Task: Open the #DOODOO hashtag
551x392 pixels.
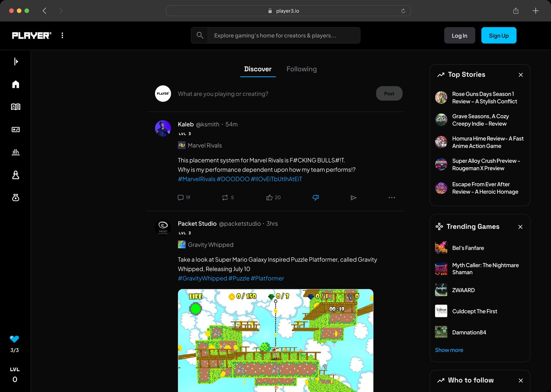Action: pos(233,179)
